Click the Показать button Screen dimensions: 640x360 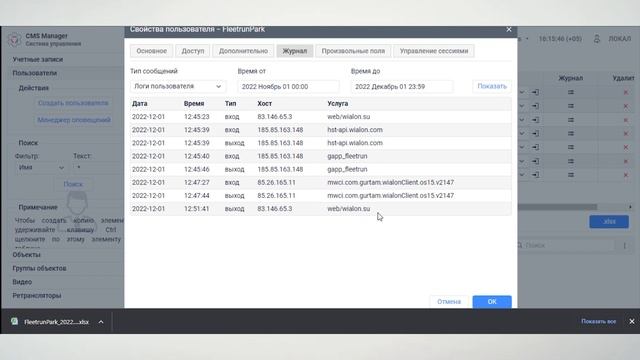click(492, 86)
